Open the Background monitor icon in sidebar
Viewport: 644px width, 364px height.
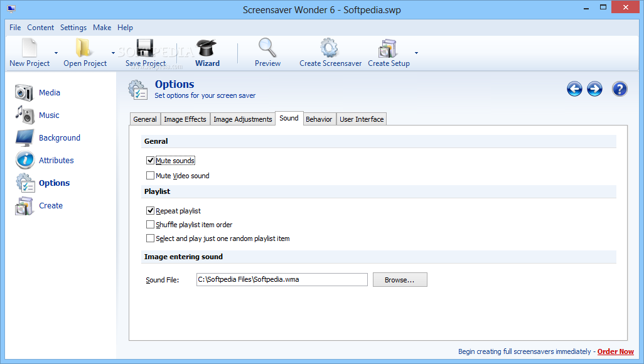(24, 137)
